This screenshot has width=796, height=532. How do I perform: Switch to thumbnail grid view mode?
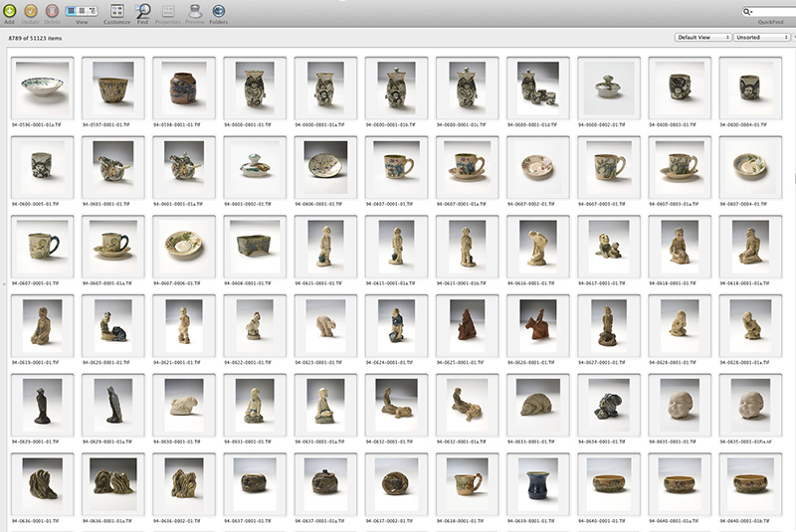(x=72, y=10)
